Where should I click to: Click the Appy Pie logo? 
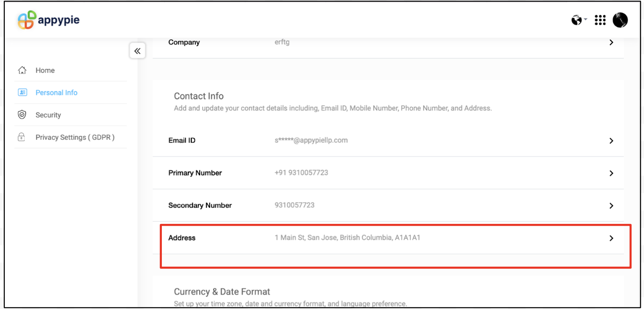(x=48, y=20)
